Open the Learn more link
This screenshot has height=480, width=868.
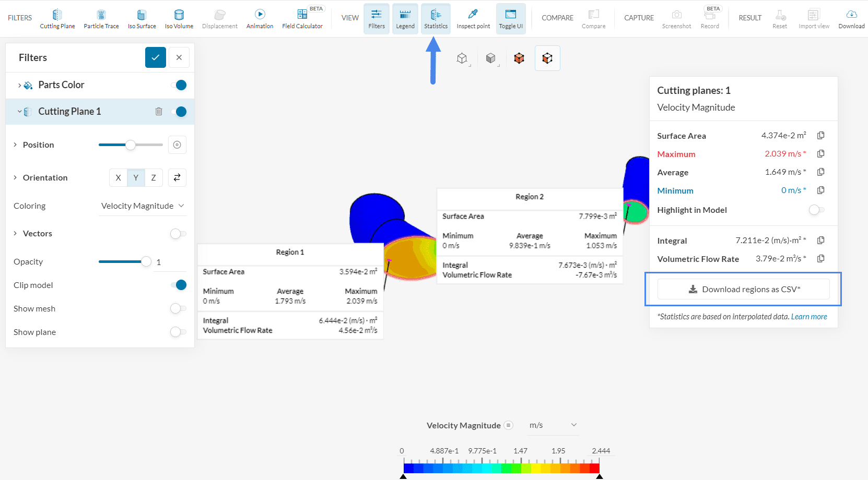click(809, 317)
